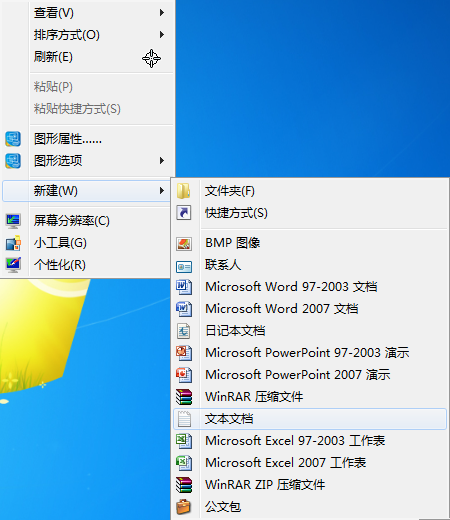Click the 文本文档 blank page icon
The width and height of the screenshot is (450, 520).
[x=184, y=419]
